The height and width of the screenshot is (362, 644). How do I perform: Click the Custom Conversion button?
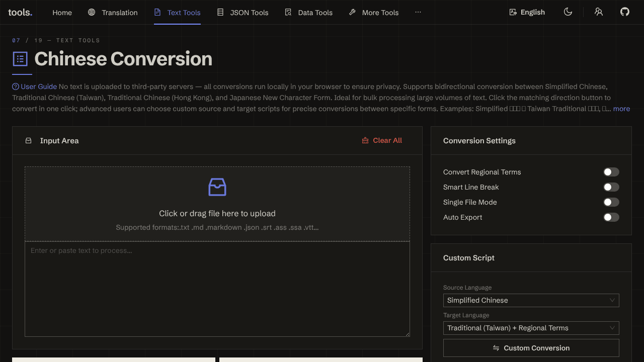531,348
